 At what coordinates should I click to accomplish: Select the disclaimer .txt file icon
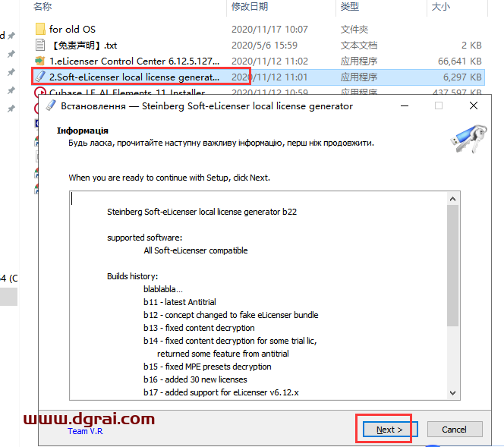(40, 45)
